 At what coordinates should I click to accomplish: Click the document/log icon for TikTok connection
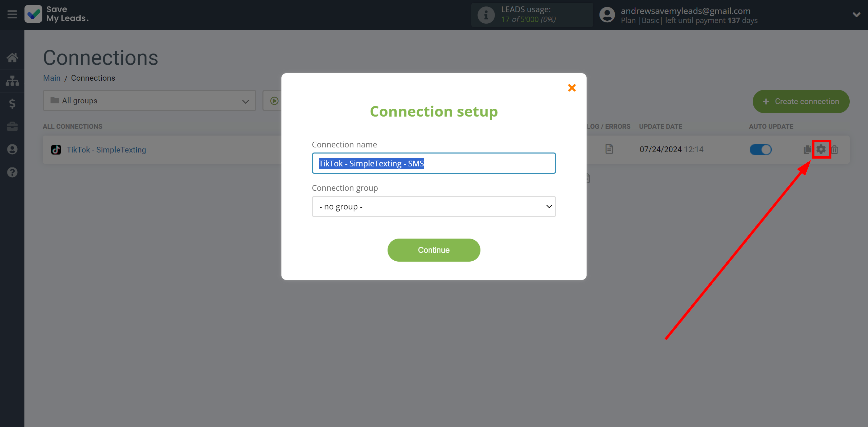609,149
